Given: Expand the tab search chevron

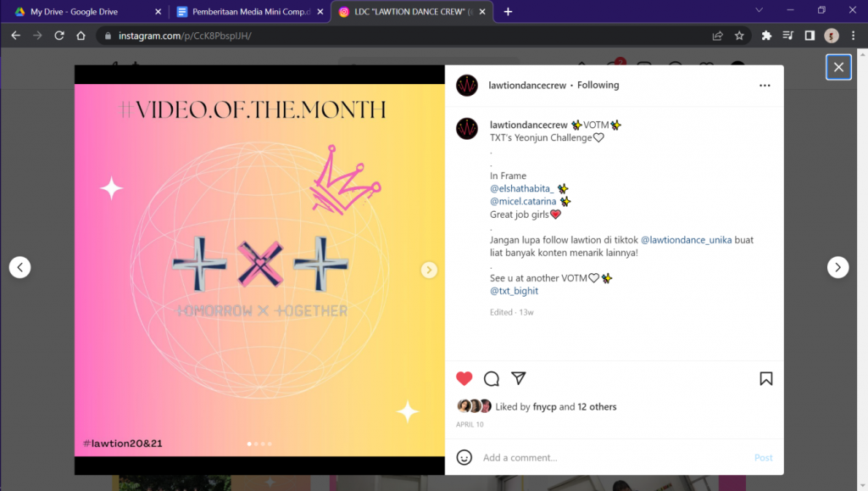Looking at the screenshot, I should [x=759, y=10].
